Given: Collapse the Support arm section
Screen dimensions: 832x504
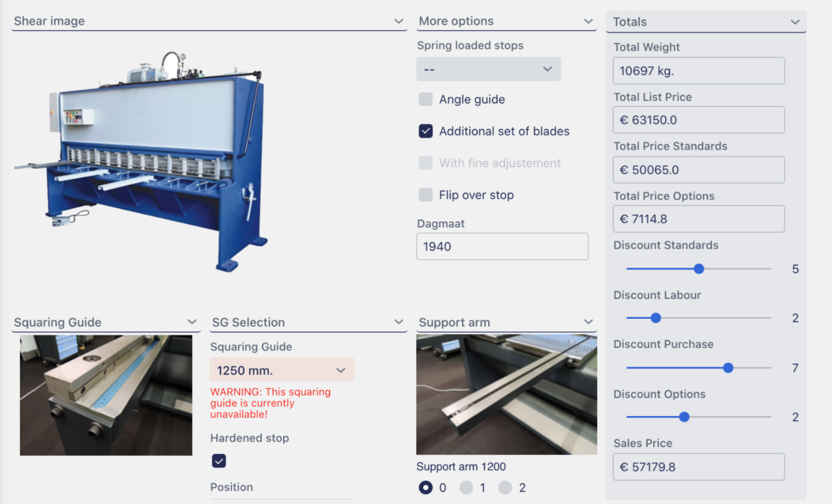Looking at the screenshot, I should (x=589, y=322).
